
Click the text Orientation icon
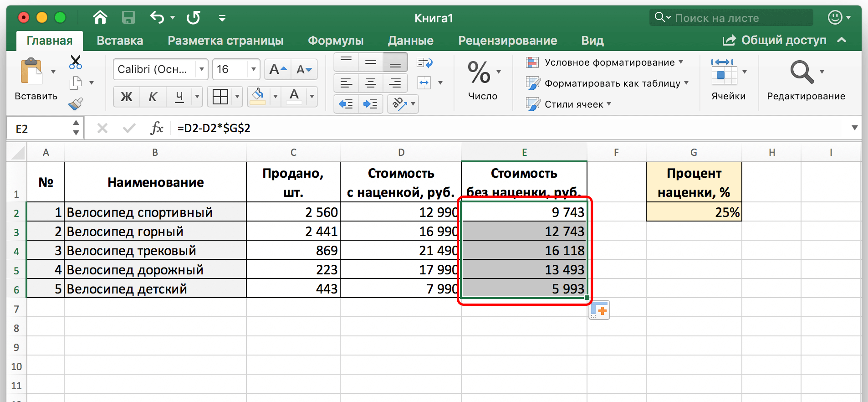click(399, 104)
